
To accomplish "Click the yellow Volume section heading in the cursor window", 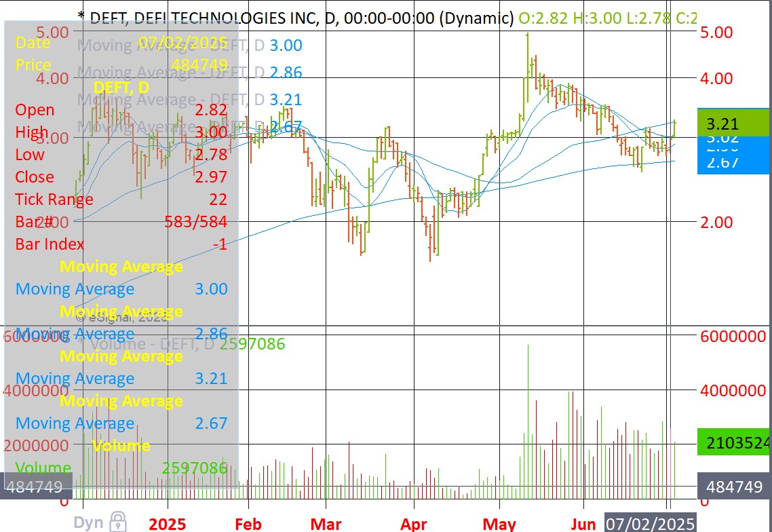I will tap(121, 446).
